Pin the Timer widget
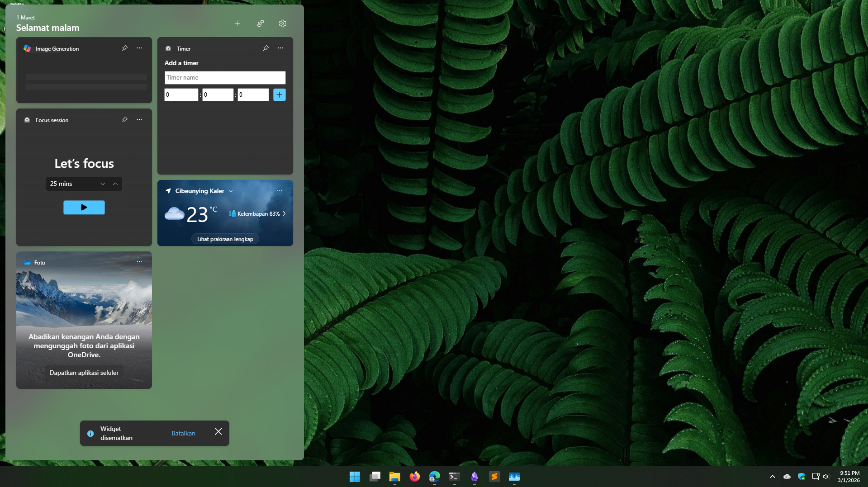This screenshot has width=868, height=487. pos(266,48)
